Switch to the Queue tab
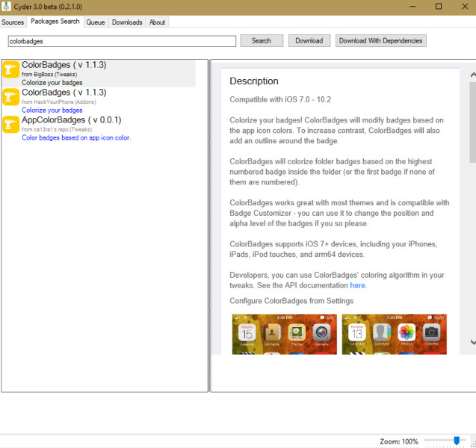The height and width of the screenshot is (448, 476). [x=96, y=22]
